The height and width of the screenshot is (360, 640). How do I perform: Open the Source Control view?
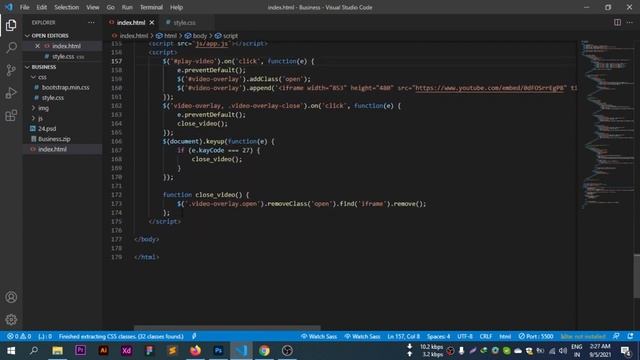[x=11, y=70]
